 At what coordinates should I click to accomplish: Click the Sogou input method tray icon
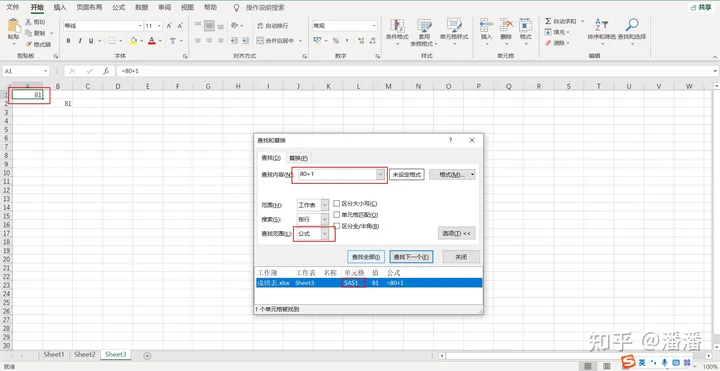tap(628, 361)
